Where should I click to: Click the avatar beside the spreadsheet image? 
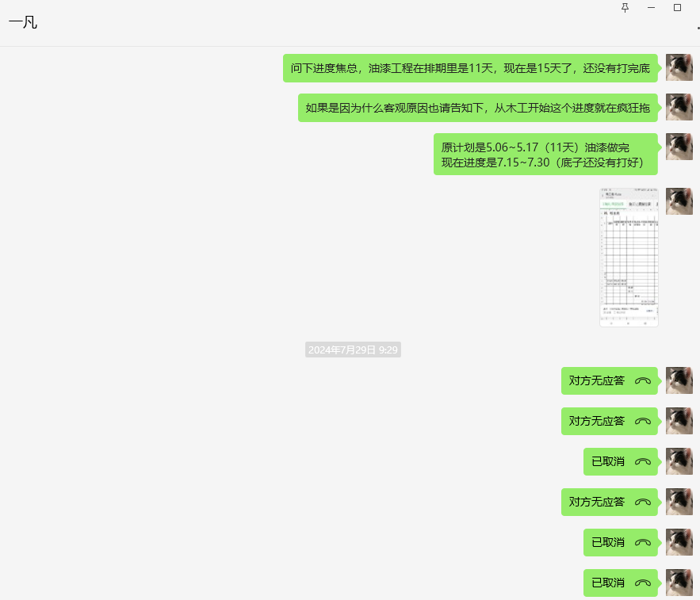pyautogui.click(x=679, y=201)
